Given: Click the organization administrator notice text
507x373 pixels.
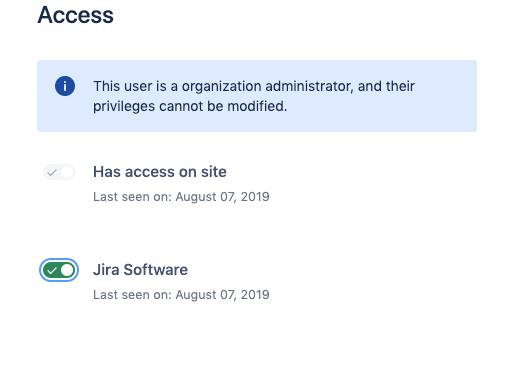Looking at the screenshot, I should pyautogui.click(x=254, y=96).
